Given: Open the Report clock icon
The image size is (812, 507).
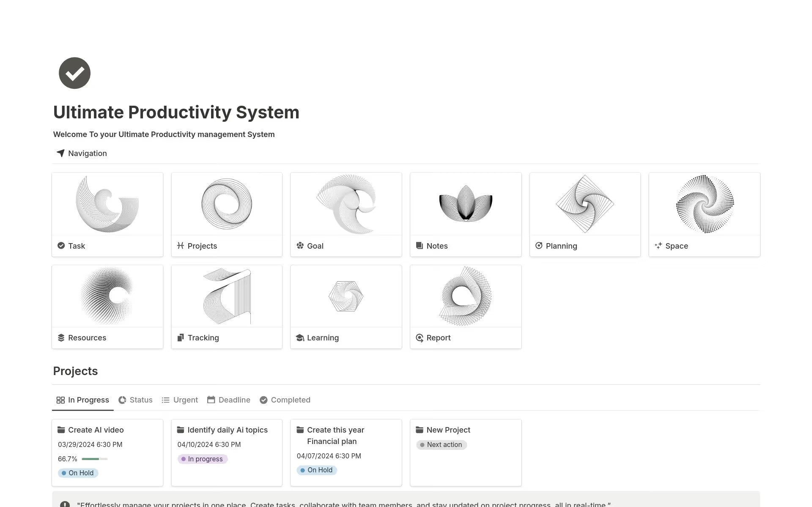Looking at the screenshot, I should coord(420,337).
